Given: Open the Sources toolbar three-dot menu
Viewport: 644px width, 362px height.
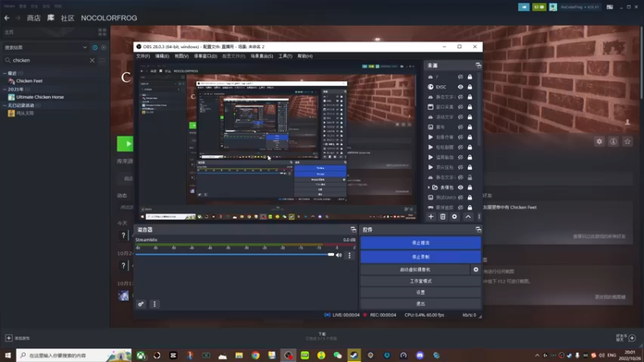Looking at the screenshot, I should pyautogui.click(x=479, y=216).
